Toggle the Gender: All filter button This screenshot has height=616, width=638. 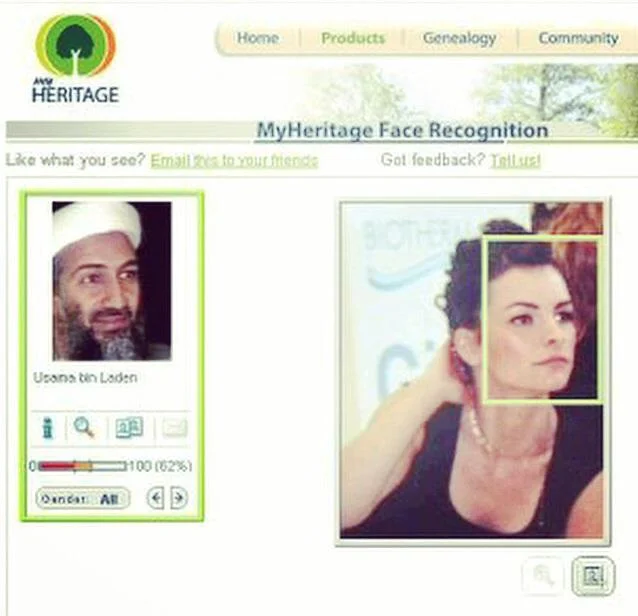[83, 498]
